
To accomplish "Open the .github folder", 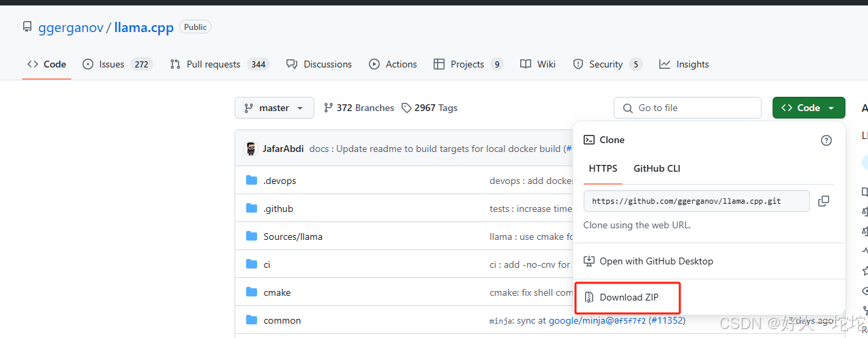I will [x=278, y=209].
